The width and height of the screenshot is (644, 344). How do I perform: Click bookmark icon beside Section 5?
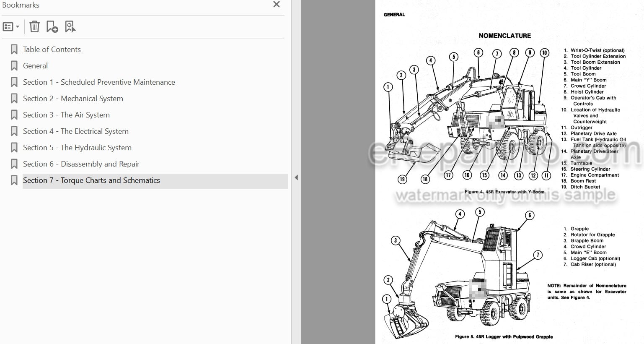(14, 148)
